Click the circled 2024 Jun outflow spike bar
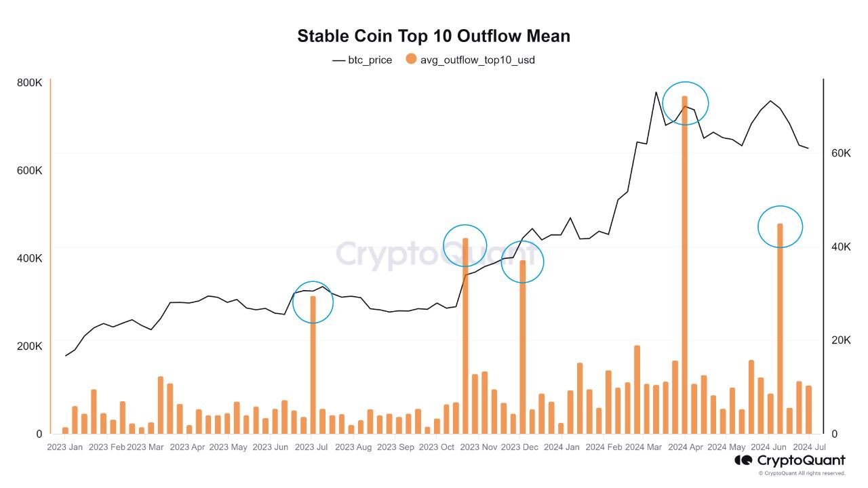 780,329
